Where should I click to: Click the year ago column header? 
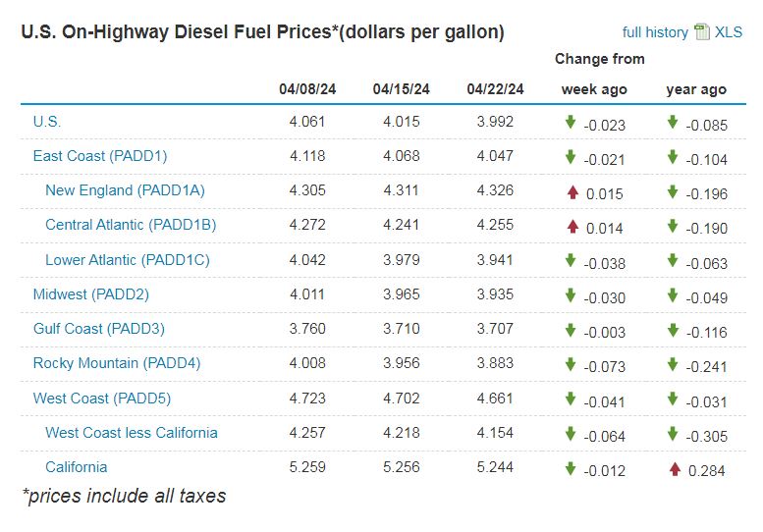tap(695, 89)
